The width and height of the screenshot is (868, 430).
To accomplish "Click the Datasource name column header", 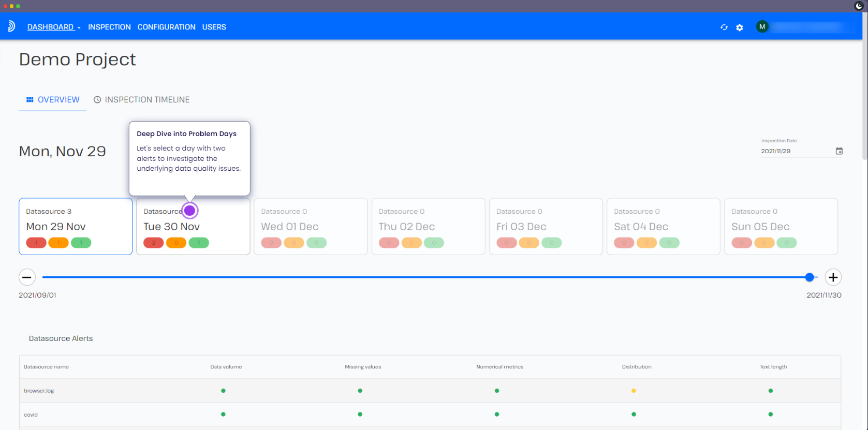I will tap(46, 367).
